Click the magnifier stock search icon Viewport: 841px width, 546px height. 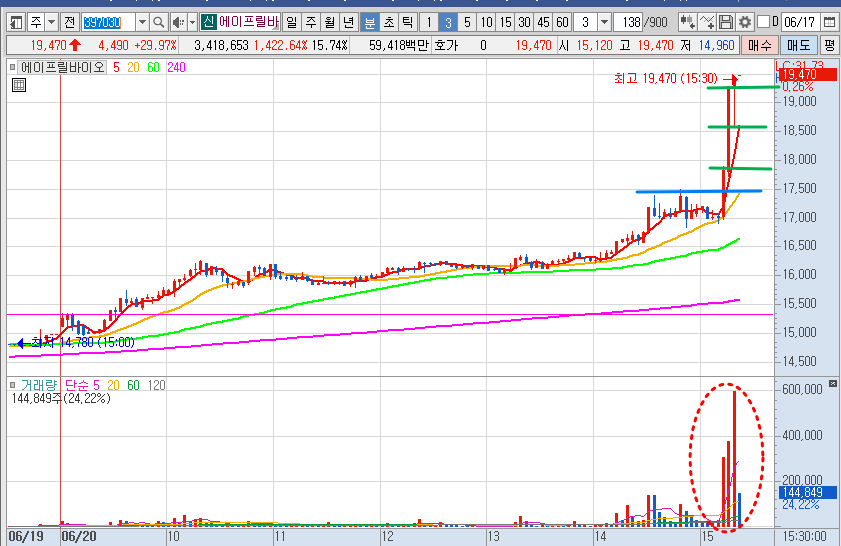(x=158, y=23)
